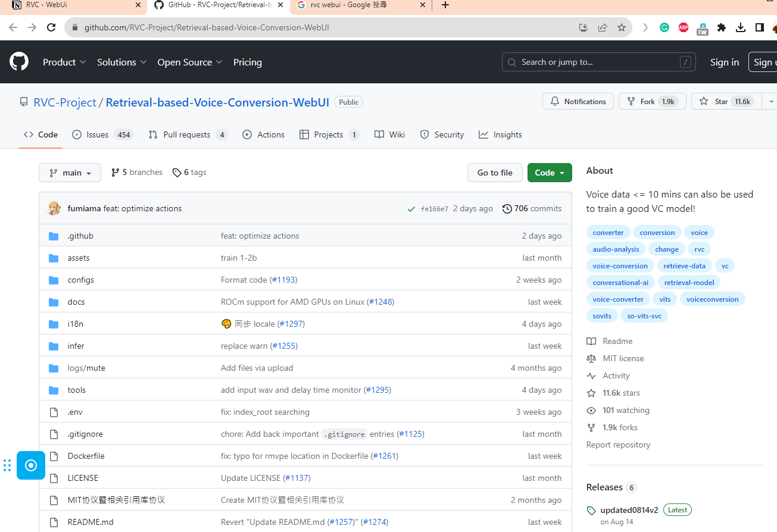The image size is (777, 532).
Task: Open the 5 branches link
Action: [137, 172]
